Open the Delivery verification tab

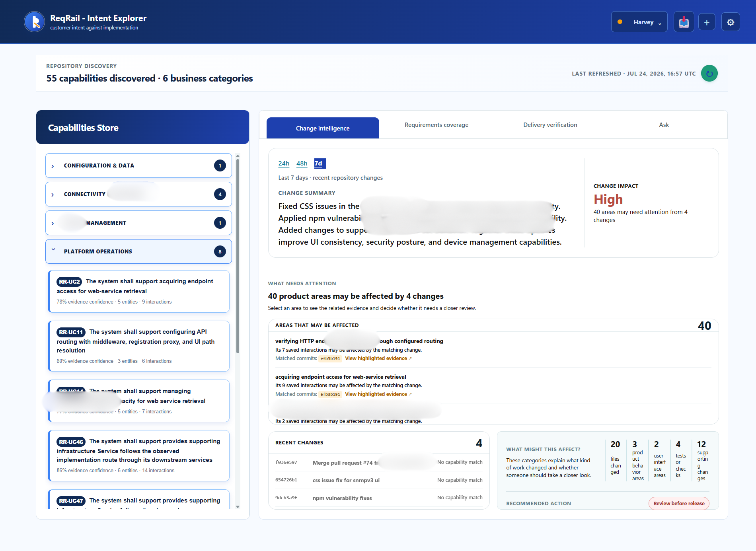pos(550,125)
